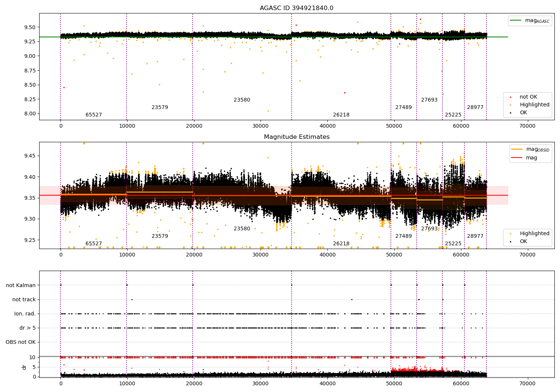Click label 23579 in Magnitude Estimates plot
Viewport: 560px width, 392px height.
pyautogui.click(x=160, y=236)
